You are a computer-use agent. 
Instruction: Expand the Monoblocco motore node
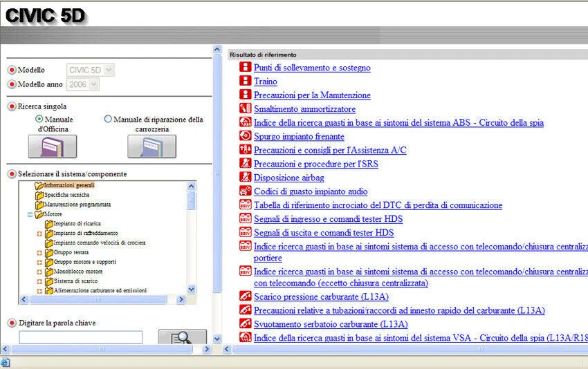pos(39,272)
